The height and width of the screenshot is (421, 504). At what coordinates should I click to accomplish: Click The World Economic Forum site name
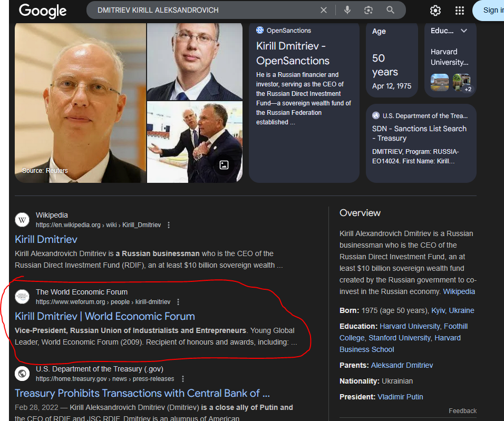click(82, 292)
